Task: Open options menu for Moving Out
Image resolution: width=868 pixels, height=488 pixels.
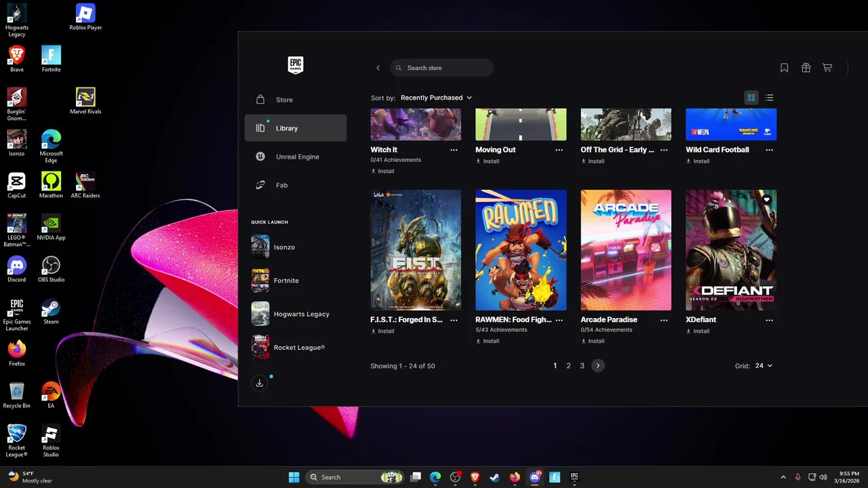Action: (559, 150)
